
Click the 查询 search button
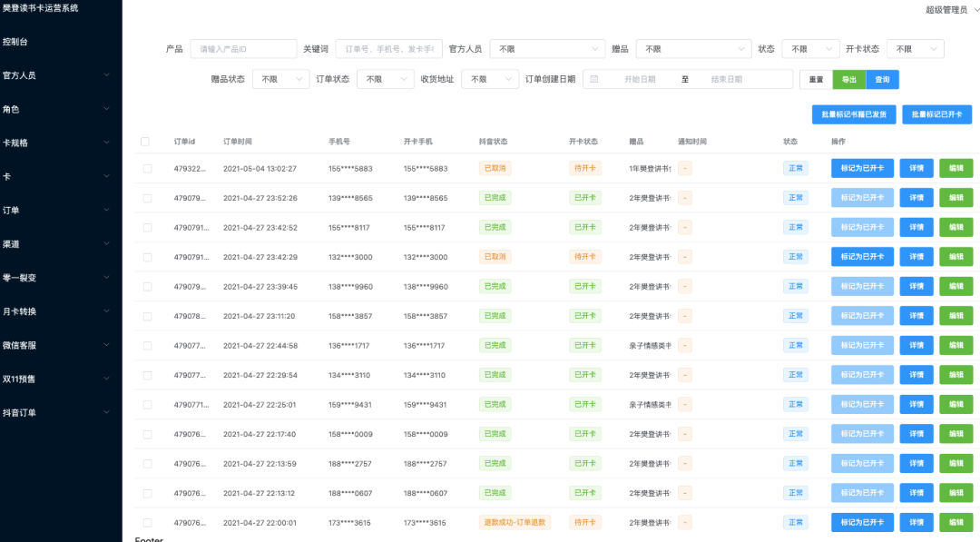[885, 79]
